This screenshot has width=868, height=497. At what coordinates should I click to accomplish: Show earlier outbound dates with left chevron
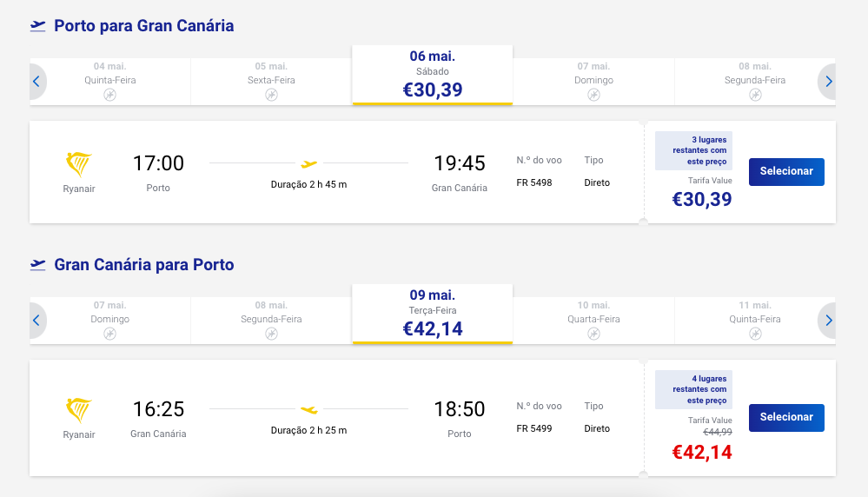(37, 82)
